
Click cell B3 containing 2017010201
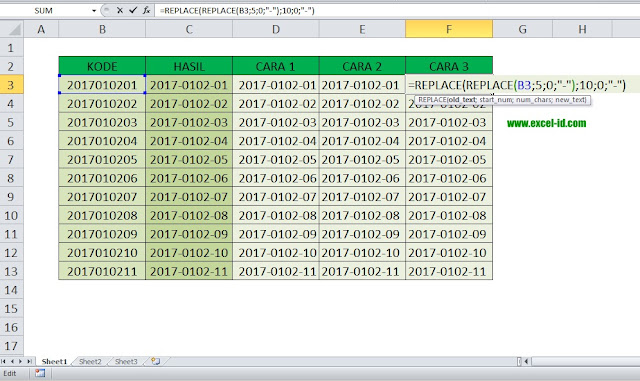(102, 85)
